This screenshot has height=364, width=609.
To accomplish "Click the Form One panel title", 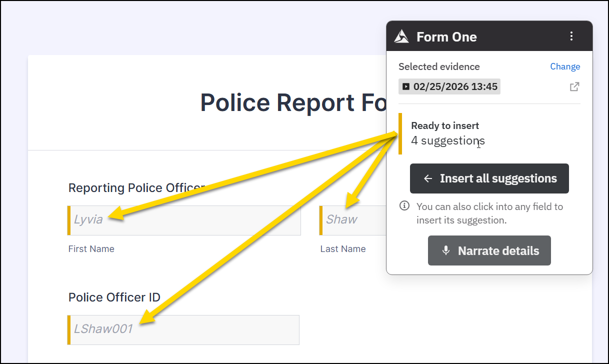I will click(x=446, y=36).
